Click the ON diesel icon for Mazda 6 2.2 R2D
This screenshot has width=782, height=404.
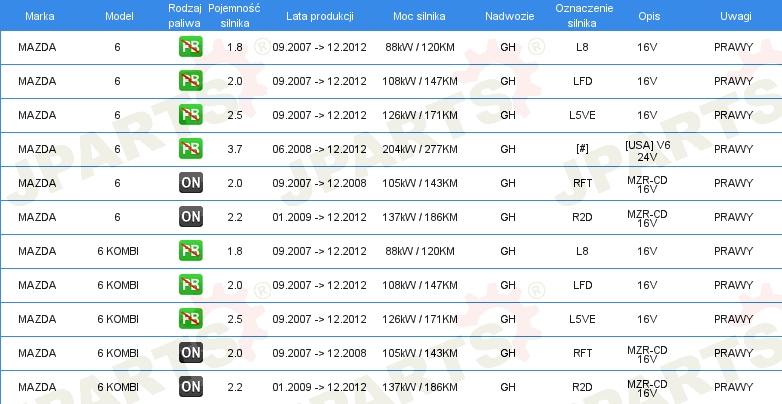[191, 216]
